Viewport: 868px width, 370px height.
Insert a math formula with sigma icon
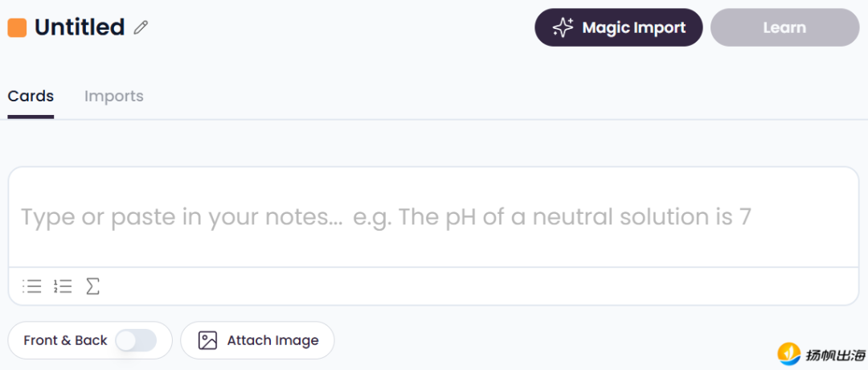[92, 286]
